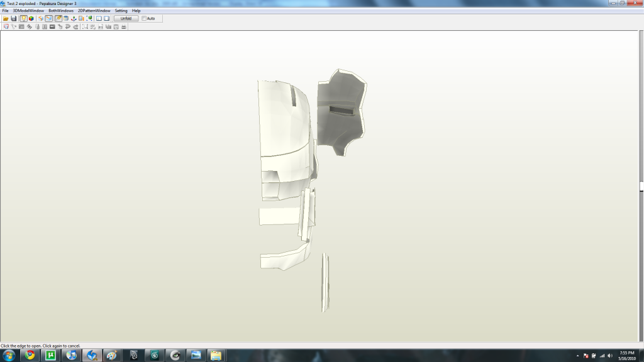Click the diagonal stripes fold-line icon

tap(29, 26)
